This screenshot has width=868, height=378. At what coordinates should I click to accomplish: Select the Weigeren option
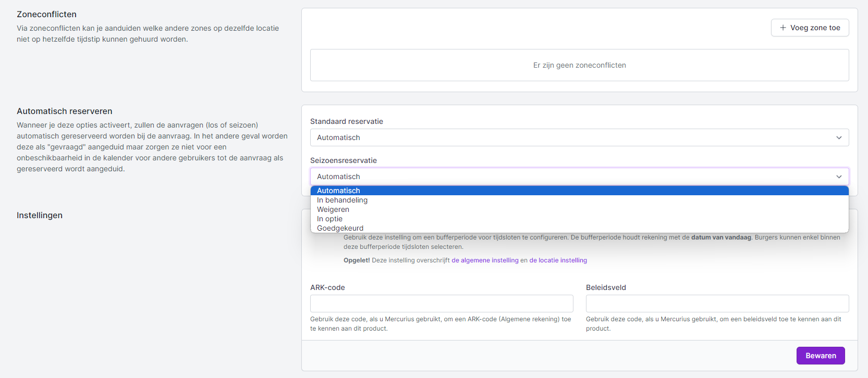click(x=333, y=209)
